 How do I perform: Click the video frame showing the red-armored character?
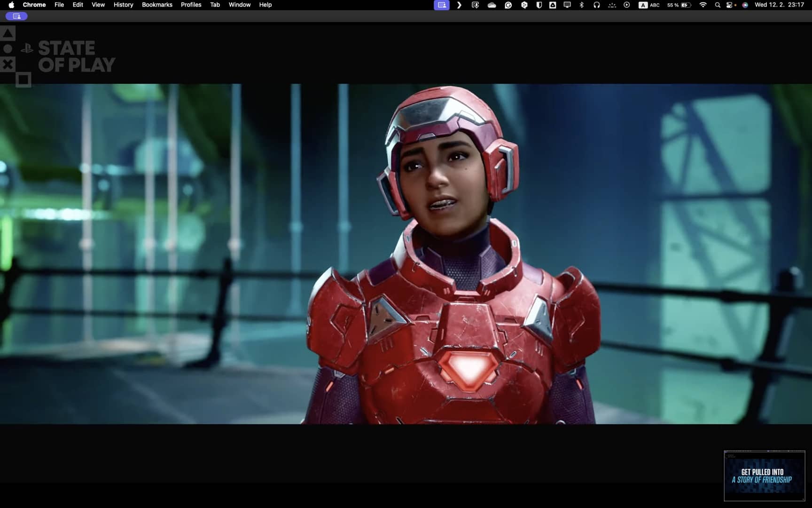(406, 254)
